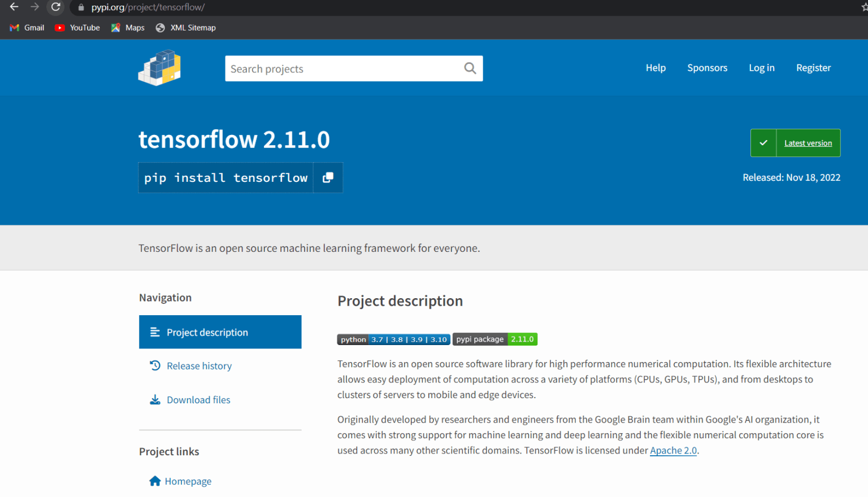Viewport: 868px width, 497px height.
Task: Open the Help page
Action: pos(656,67)
